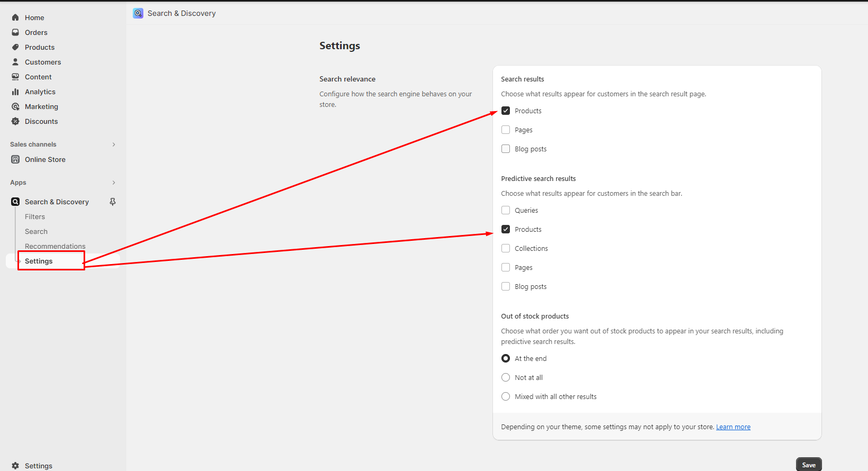Click the Marketing target icon

pyautogui.click(x=15, y=106)
